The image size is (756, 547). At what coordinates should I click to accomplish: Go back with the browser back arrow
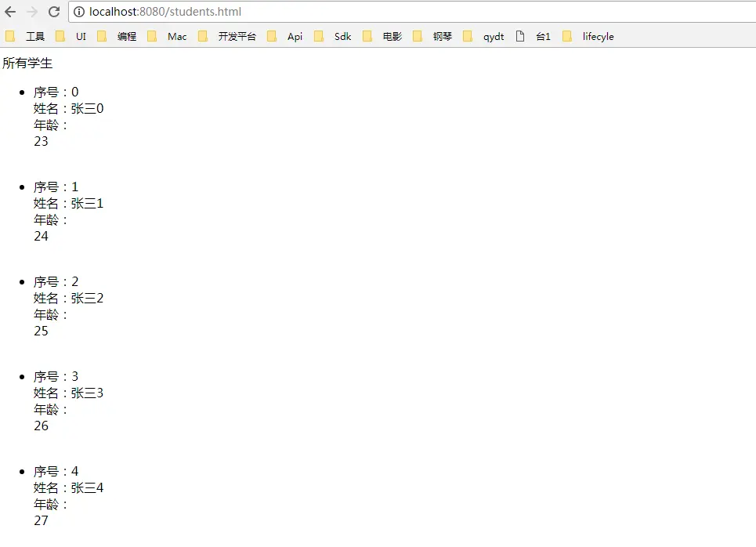pos(10,12)
